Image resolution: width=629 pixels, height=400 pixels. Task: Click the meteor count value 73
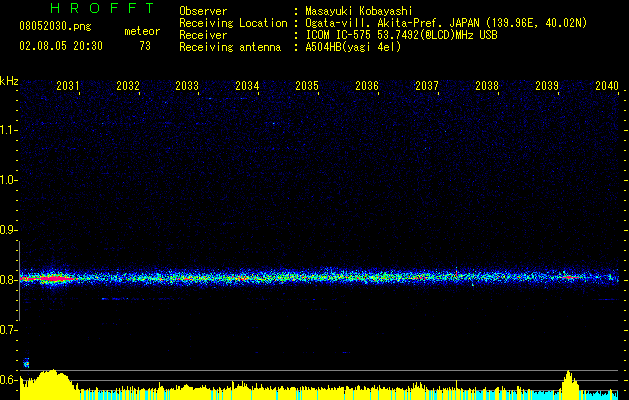coord(145,46)
